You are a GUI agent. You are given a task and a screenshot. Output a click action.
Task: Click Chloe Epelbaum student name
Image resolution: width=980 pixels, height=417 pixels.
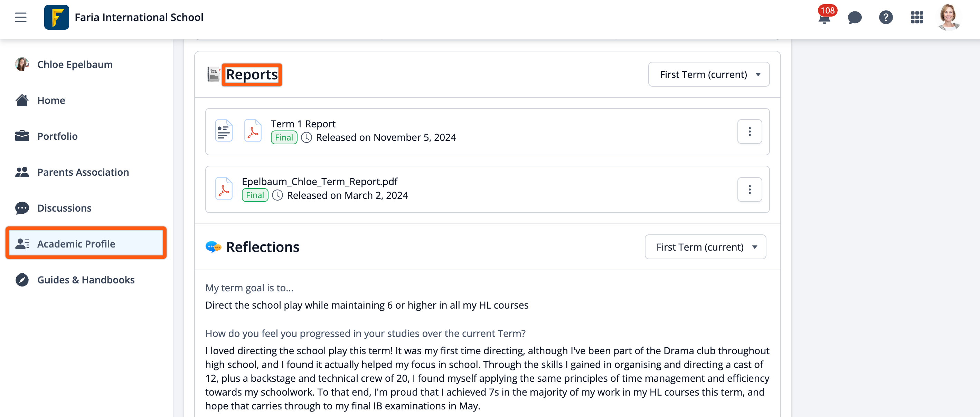coord(75,65)
